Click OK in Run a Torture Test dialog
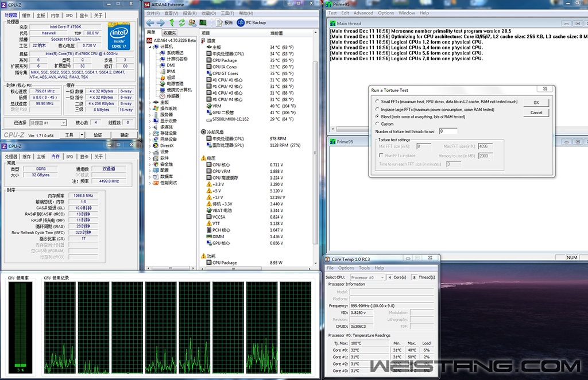Image resolution: width=588 pixels, height=380 pixels. tap(536, 103)
